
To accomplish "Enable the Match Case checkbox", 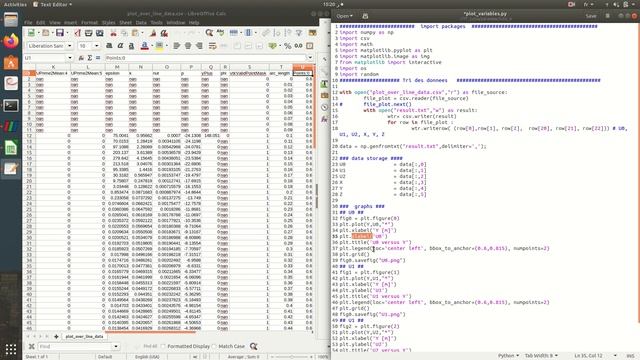I will [214, 347].
